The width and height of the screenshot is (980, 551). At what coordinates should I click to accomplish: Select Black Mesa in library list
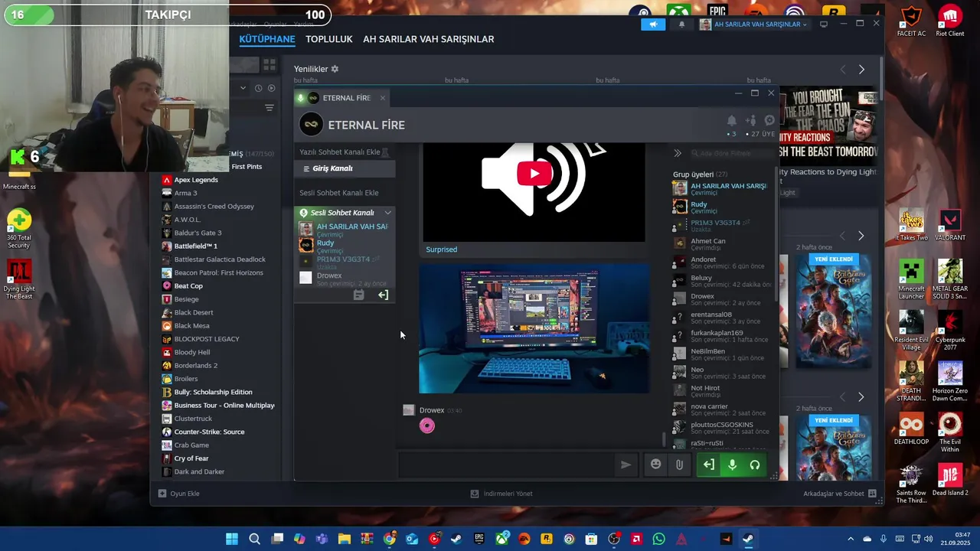click(191, 325)
